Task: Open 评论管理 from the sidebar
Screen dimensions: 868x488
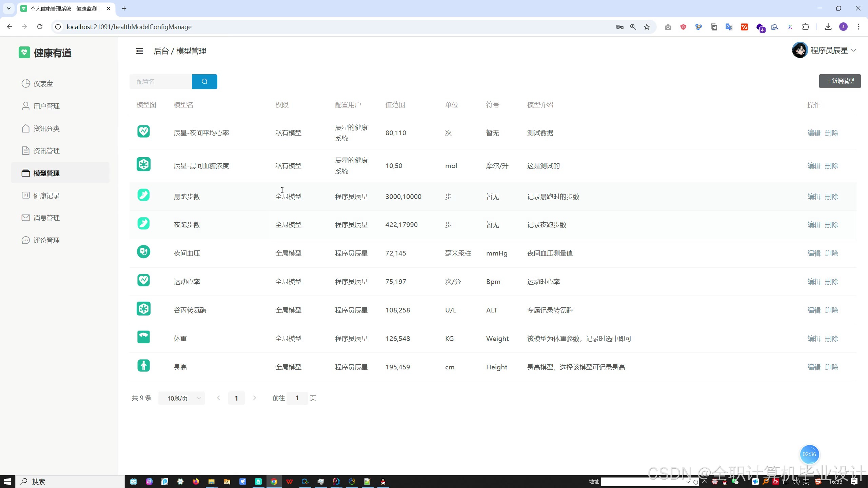Action: click(46, 240)
